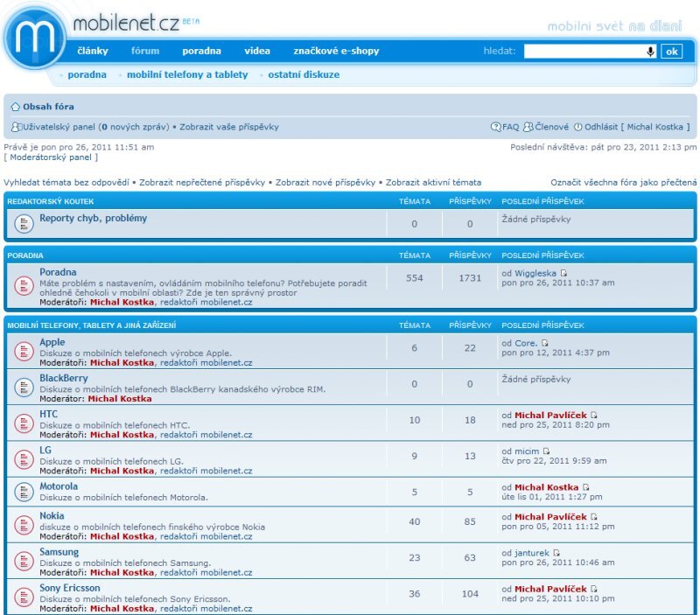This screenshot has height=615, width=700.
Task: View latest post icon beside janturek
Action: (556, 553)
